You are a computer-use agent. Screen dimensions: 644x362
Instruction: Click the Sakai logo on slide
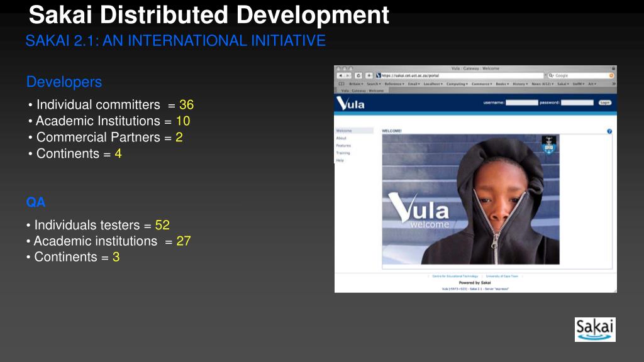(x=595, y=329)
